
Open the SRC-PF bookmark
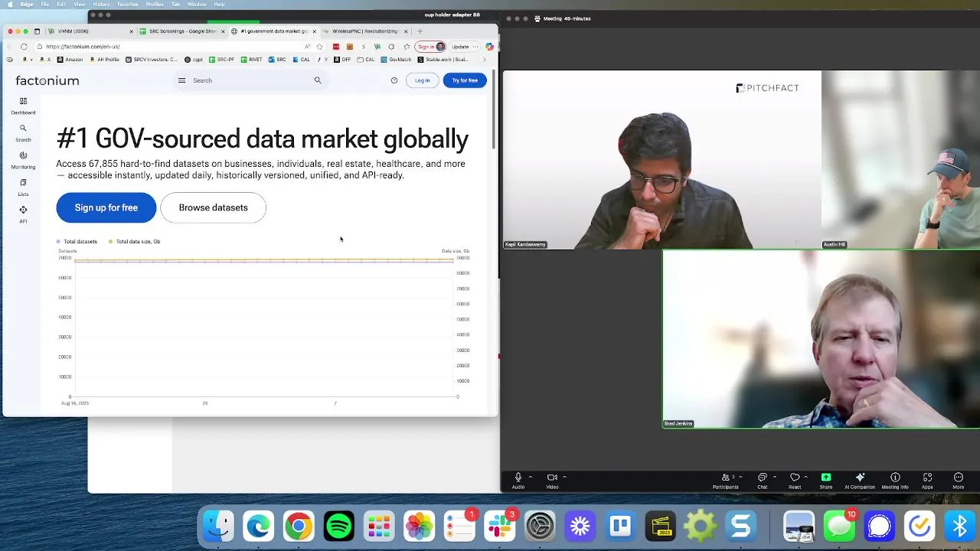click(x=222, y=60)
